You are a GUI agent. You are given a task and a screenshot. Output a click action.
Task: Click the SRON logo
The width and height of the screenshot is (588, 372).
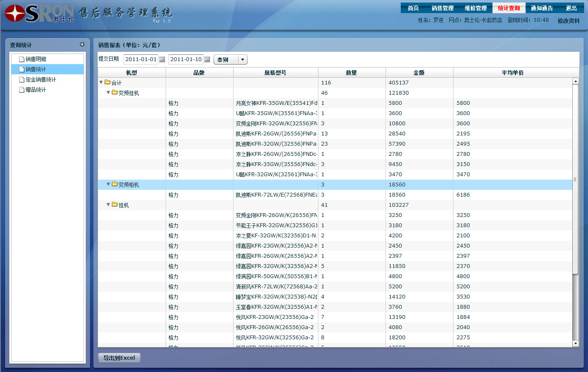tap(39, 13)
